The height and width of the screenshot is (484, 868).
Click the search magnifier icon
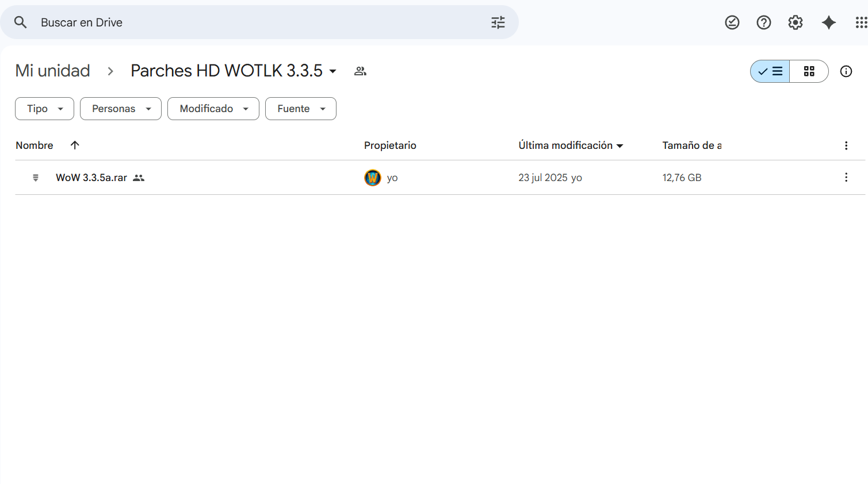click(x=21, y=22)
